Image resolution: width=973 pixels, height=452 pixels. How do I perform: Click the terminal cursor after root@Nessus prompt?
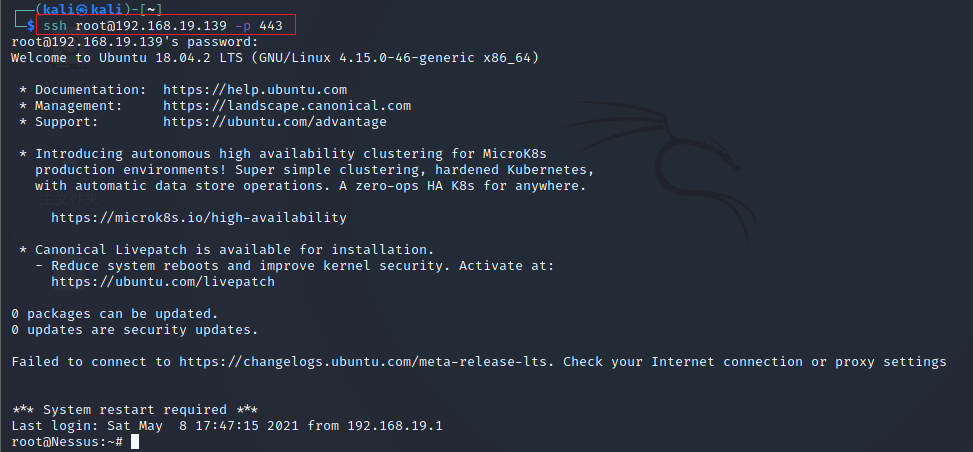[x=135, y=443]
